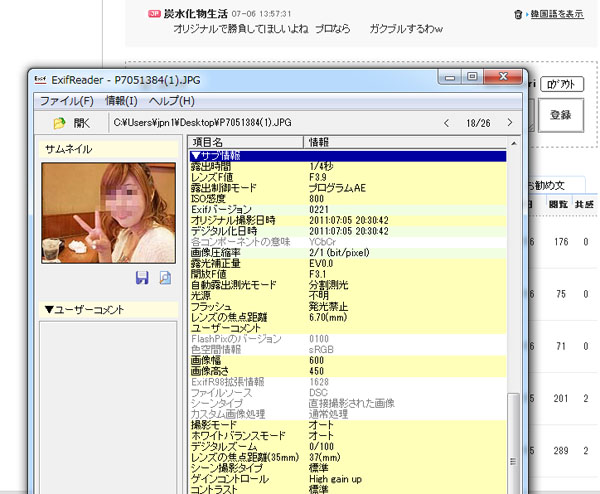Go to next image with right arrow

[510, 123]
